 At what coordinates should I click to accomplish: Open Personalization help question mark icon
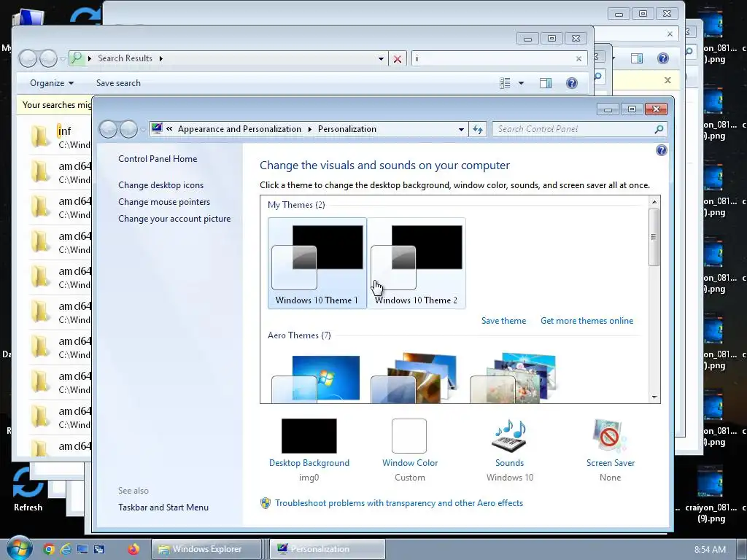tap(661, 150)
